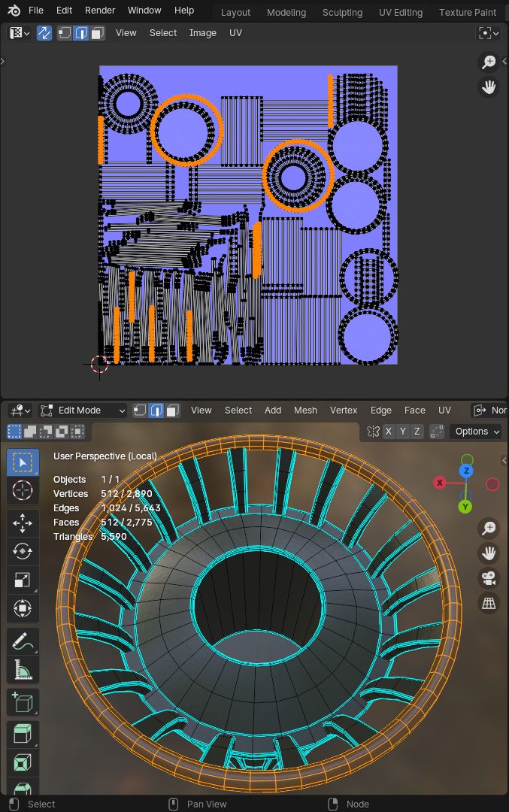Expand UV editor right sidebar arrow

pos(504,61)
